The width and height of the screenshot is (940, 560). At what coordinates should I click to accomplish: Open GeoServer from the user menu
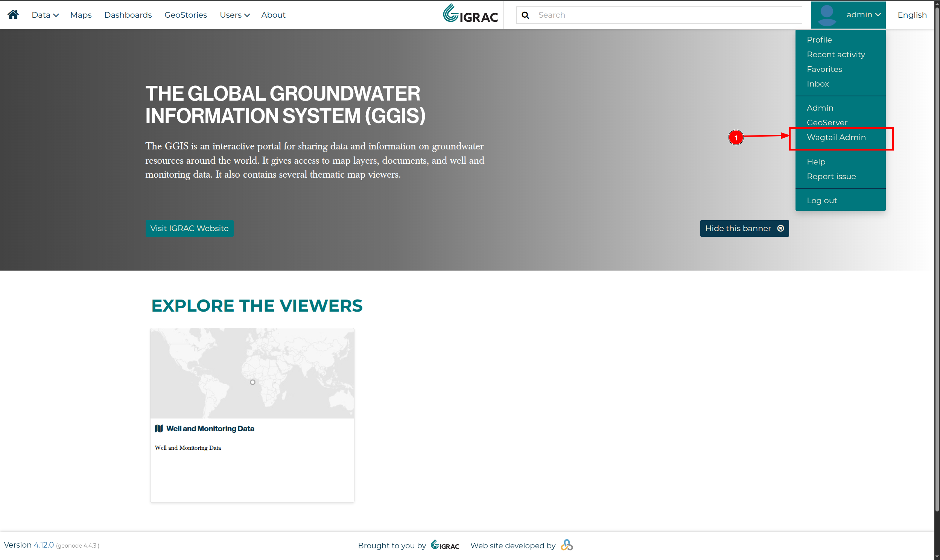[x=827, y=123]
